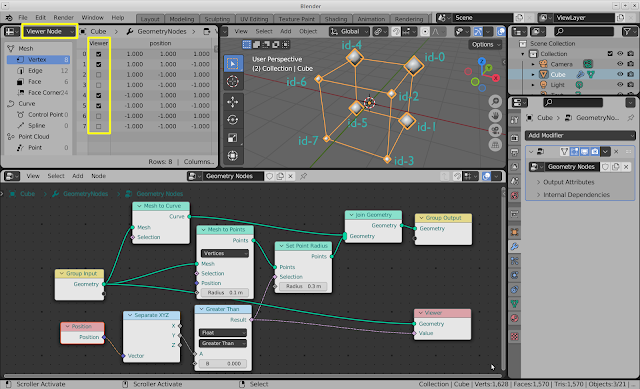
Task: Toggle Viewer checkbox for row 2
Action: point(98,75)
